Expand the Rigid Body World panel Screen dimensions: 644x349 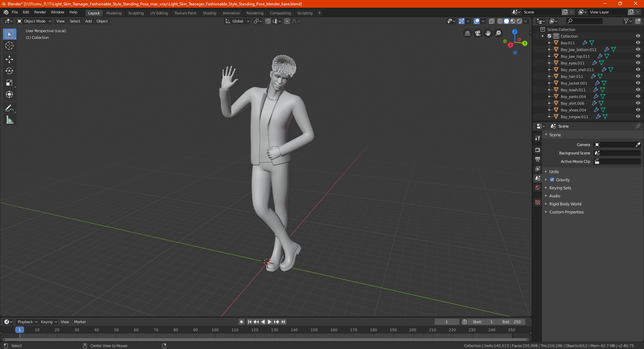(565, 204)
